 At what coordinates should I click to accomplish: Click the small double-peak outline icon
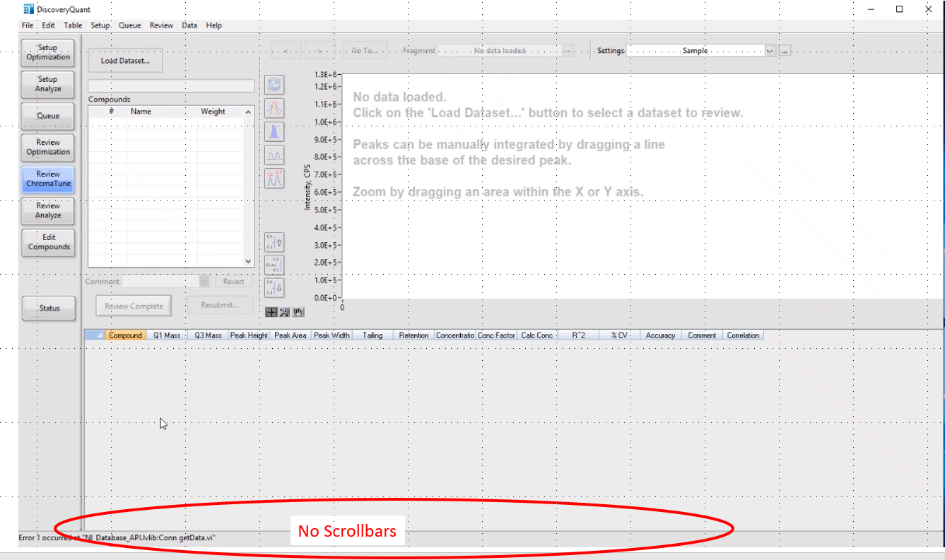[x=274, y=155]
